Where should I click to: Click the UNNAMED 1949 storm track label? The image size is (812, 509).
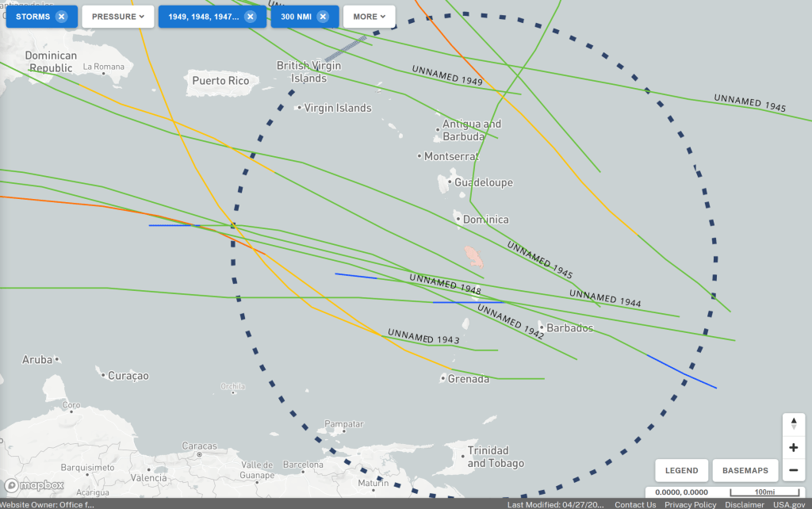point(447,75)
